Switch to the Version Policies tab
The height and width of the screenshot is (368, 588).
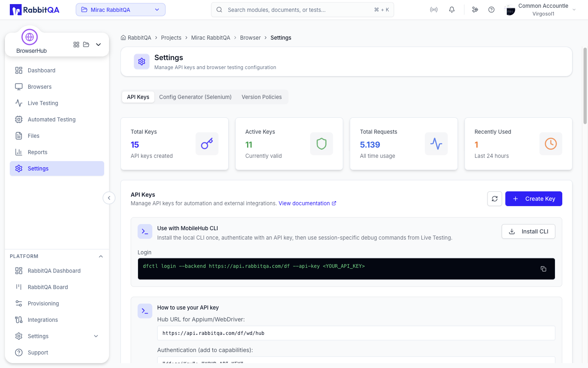click(x=262, y=97)
